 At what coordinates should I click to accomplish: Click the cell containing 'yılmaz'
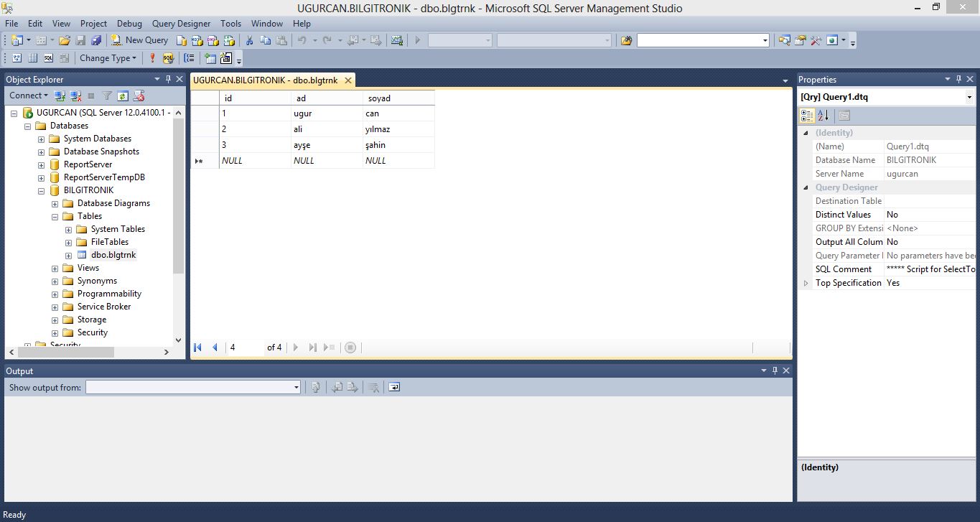398,129
